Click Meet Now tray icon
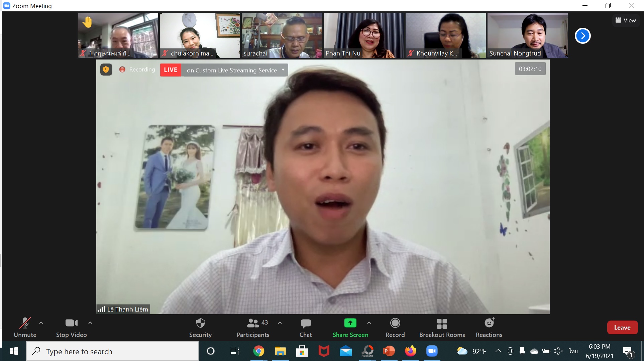 click(x=510, y=351)
